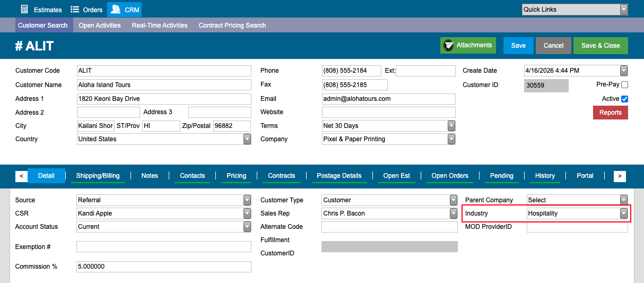Screen dimensions: 644x283
Task: Switch to the Shipping/Billing tab
Action: (x=98, y=176)
